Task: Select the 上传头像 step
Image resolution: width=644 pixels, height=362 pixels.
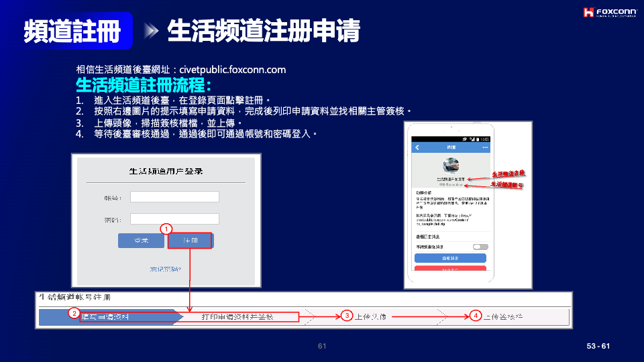Action: coord(370,317)
